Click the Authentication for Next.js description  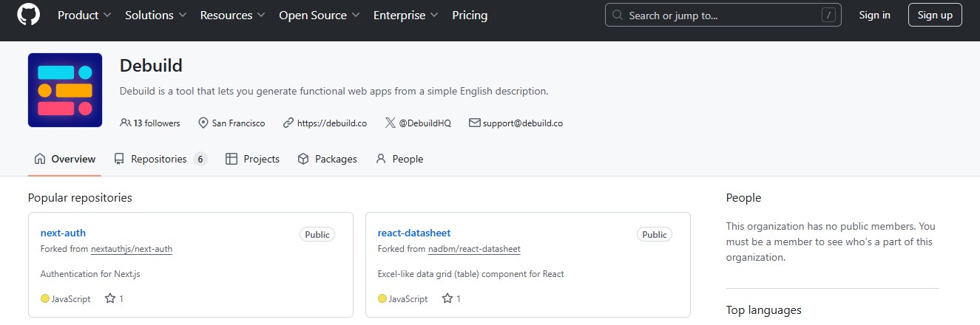90,274
